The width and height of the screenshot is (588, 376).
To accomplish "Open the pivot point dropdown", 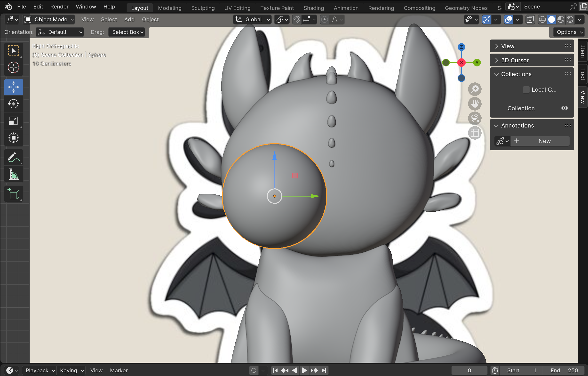I will click(x=282, y=19).
